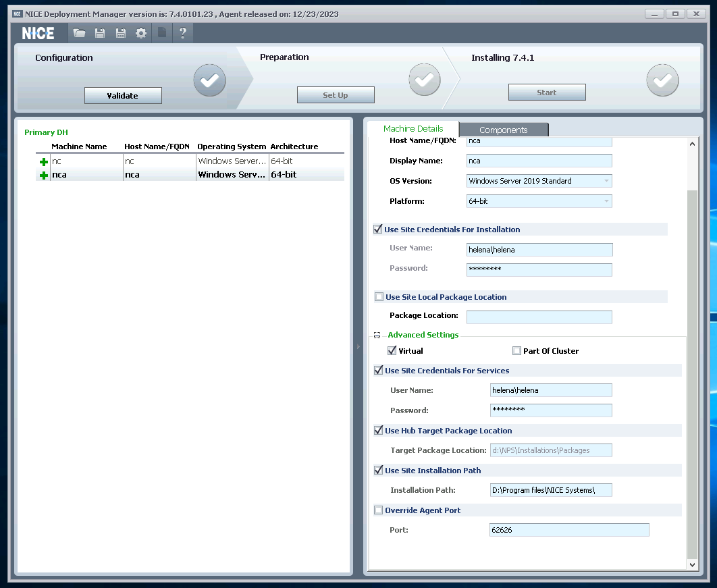Click the Save As toolbar icon
This screenshot has height=588, width=717.
(x=120, y=33)
